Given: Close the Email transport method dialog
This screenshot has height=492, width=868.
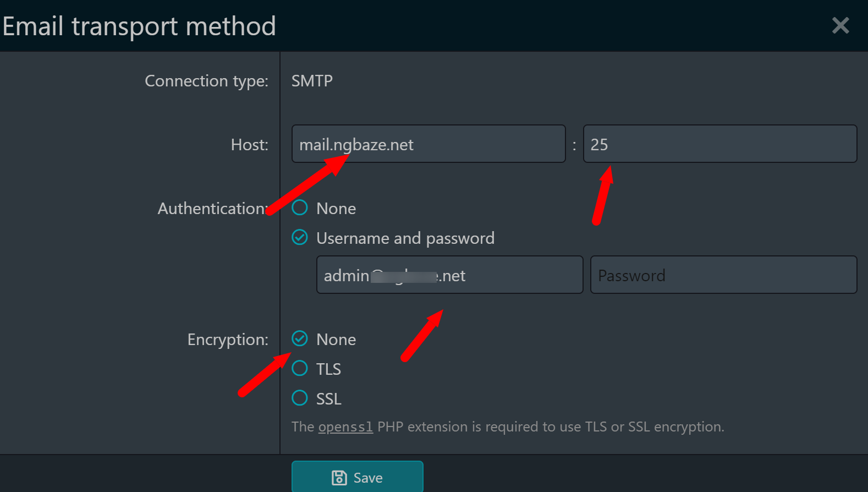Looking at the screenshot, I should [840, 25].
